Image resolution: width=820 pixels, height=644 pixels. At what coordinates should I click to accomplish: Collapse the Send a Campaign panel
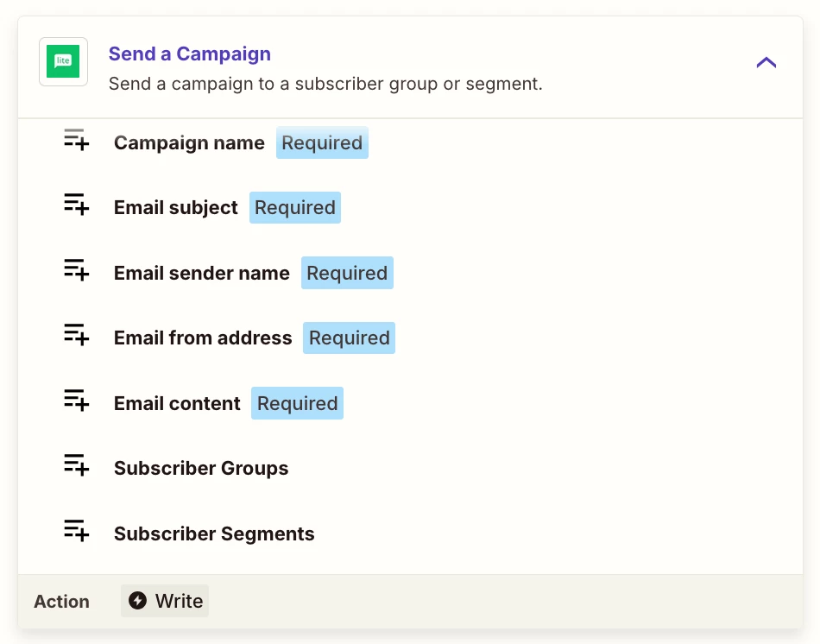click(x=766, y=62)
